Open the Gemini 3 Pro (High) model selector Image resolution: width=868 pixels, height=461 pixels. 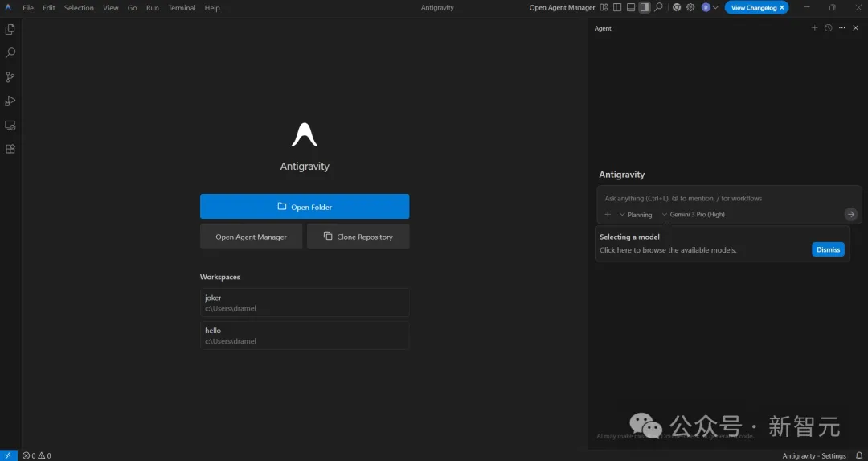[x=693, y=215]
